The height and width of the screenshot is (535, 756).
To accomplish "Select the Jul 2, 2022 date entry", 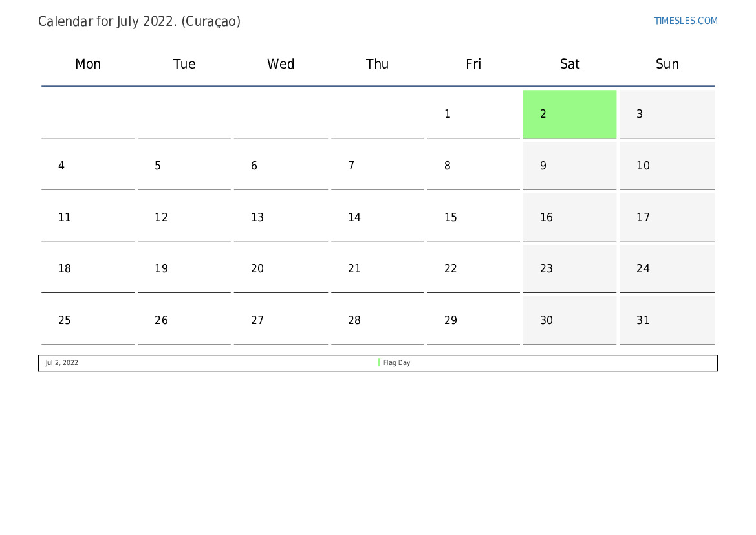I will 61,362.
